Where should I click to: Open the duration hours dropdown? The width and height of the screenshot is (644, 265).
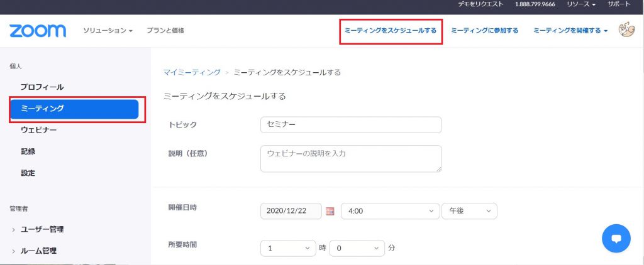tap(288, 248)
